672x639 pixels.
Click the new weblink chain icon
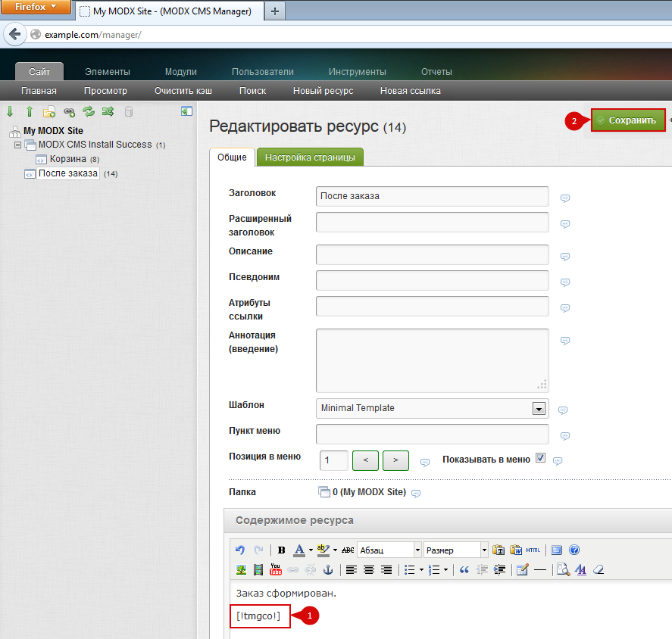pyautogui.click(x=69, y=111)
